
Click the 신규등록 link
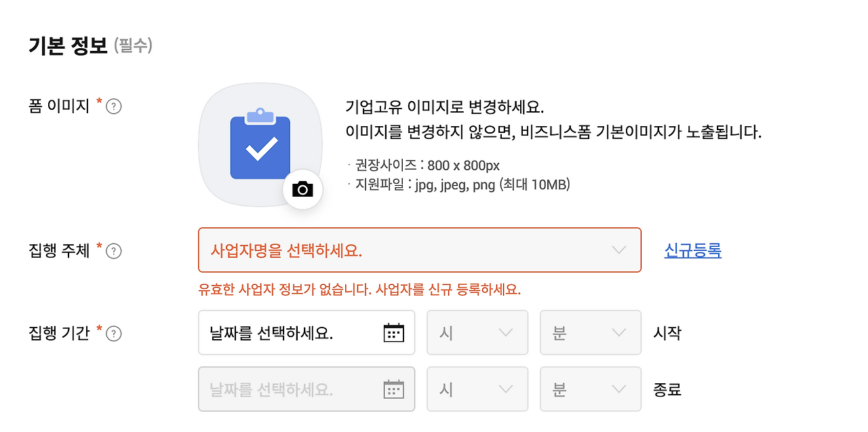click(x=692, y=250)
